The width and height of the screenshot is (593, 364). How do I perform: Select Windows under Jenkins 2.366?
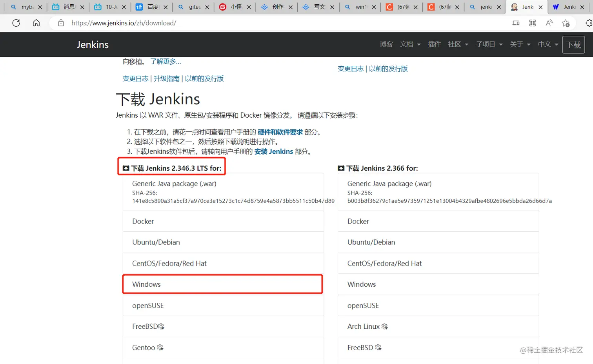(x=438, y=284)
